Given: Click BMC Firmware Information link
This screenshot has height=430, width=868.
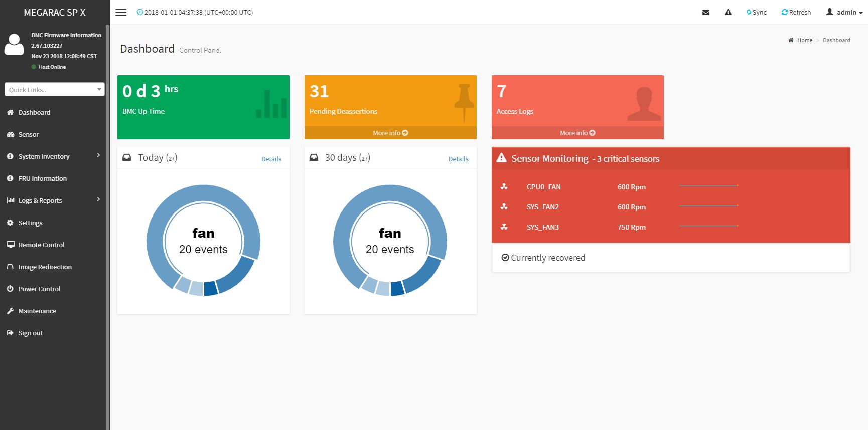Looking at the screenshot, I should point(66,35).
